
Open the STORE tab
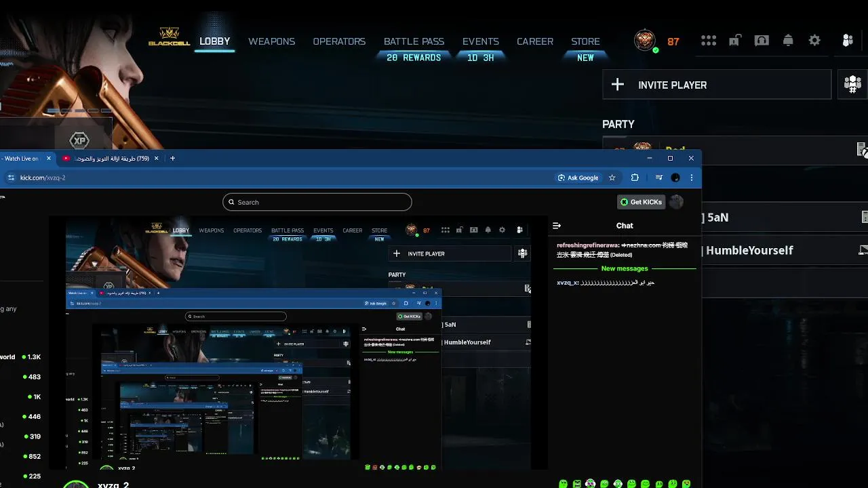[585, 41]
